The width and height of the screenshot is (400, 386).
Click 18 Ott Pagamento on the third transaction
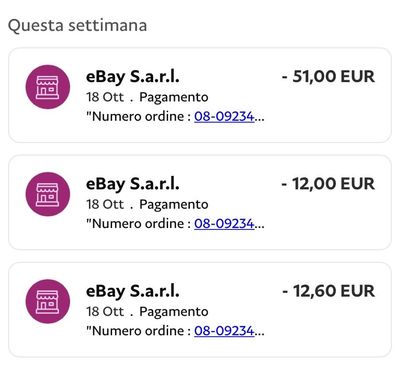tap(147, 312)
